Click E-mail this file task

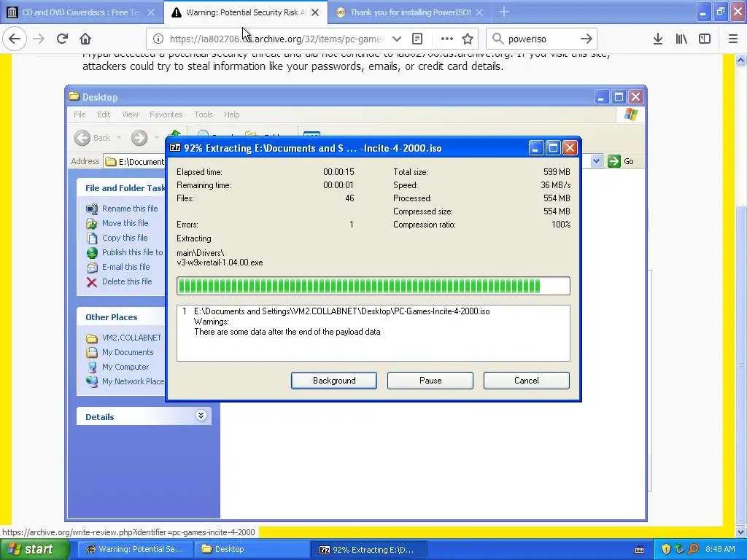pyautogui.click(x=118, y=267)
